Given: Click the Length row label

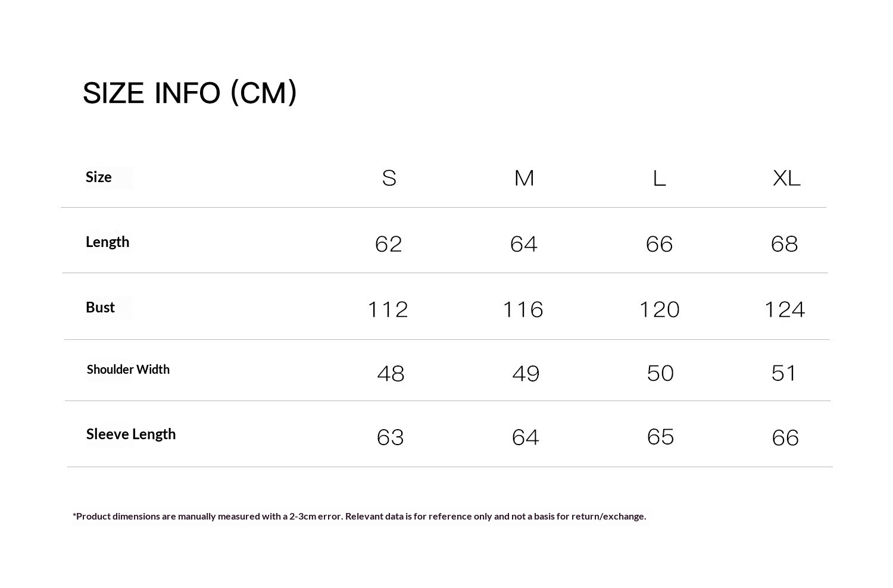Looking at the screenshot, I should pos(107,242).
